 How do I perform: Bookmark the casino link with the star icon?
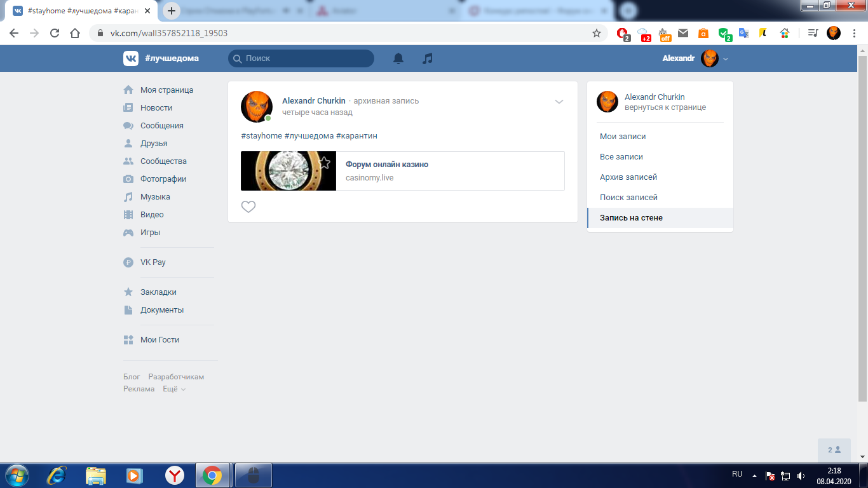coord(325,163)
